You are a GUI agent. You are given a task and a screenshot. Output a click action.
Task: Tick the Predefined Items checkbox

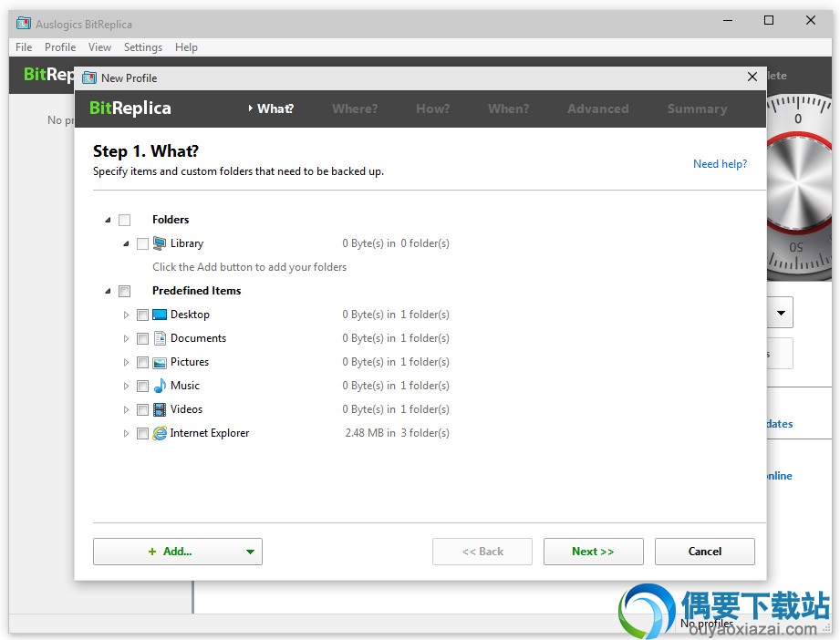point(124,291)
